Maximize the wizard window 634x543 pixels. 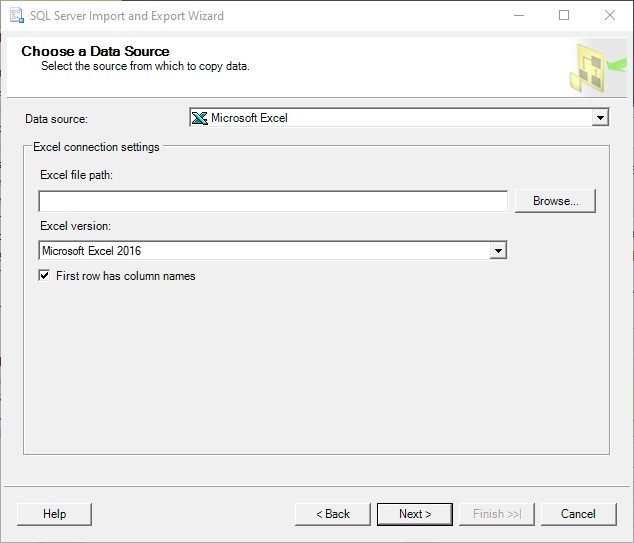pyautogui.click(x=564, y=15)
